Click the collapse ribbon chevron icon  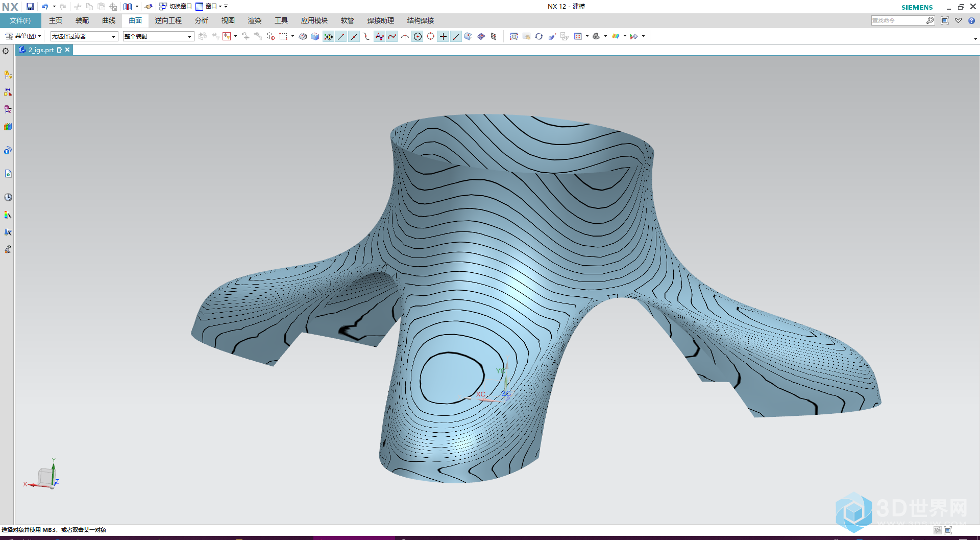(x=958, y=20)
